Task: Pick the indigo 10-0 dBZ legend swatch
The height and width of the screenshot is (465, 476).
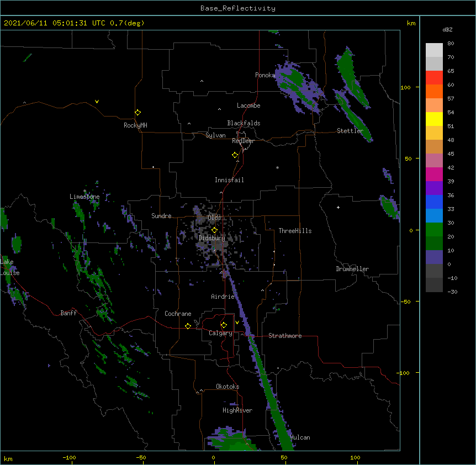Action: [x=434, y=257]
